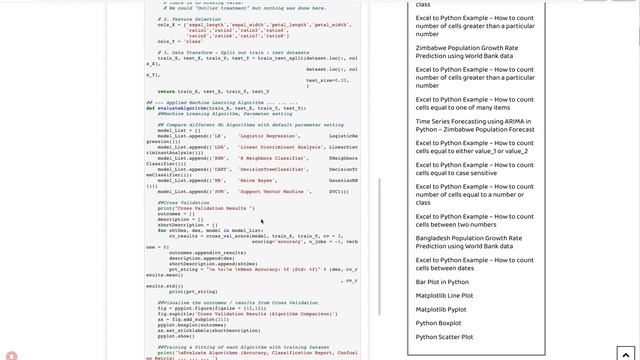640x360 pixels.
Task: Open Bangladesh Population Growth Rate Prediction link
Action: [469, 242]
